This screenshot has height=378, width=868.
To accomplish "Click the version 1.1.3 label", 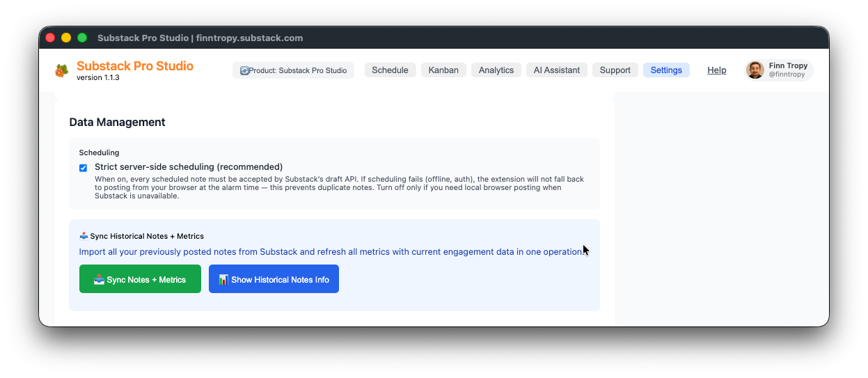I will coord(98,78).
